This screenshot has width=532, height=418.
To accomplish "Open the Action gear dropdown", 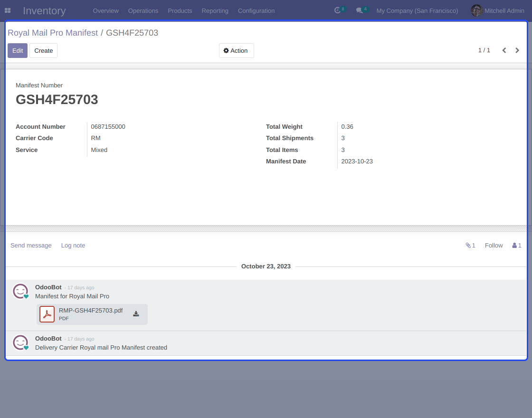I will point(236,50).
